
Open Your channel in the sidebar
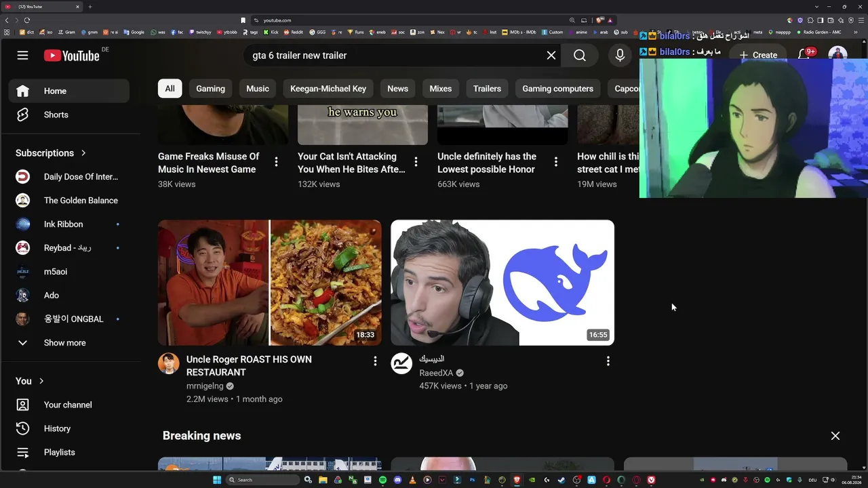pos(69,405)
